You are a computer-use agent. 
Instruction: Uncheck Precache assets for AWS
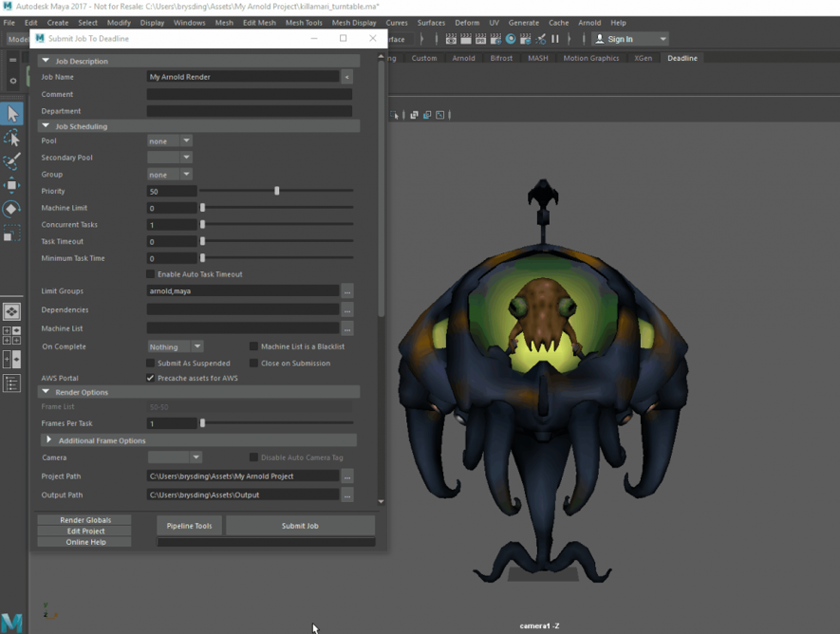pyautogui.click(x=151, y=379)
